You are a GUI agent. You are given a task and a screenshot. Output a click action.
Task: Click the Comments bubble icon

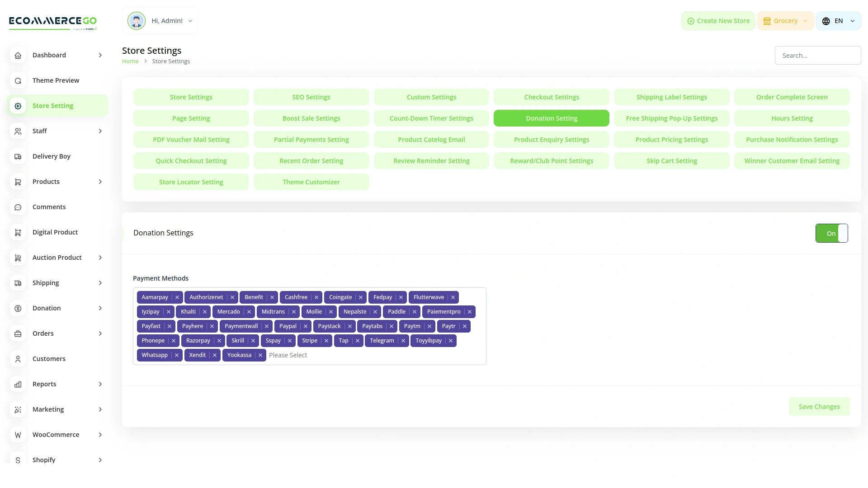pyautogui.click(x=18, y=207)
